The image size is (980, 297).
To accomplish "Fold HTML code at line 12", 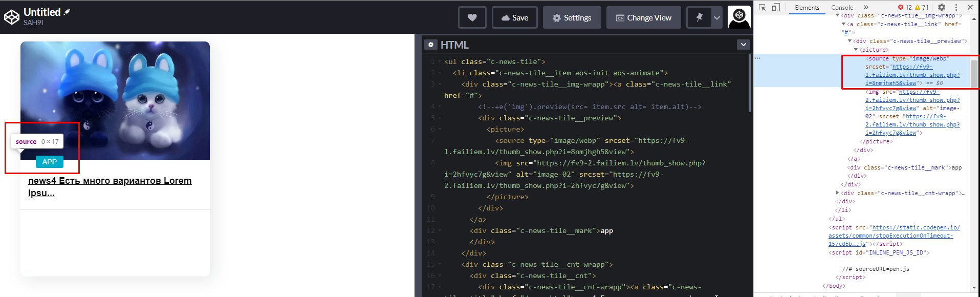I will point(440,230).
